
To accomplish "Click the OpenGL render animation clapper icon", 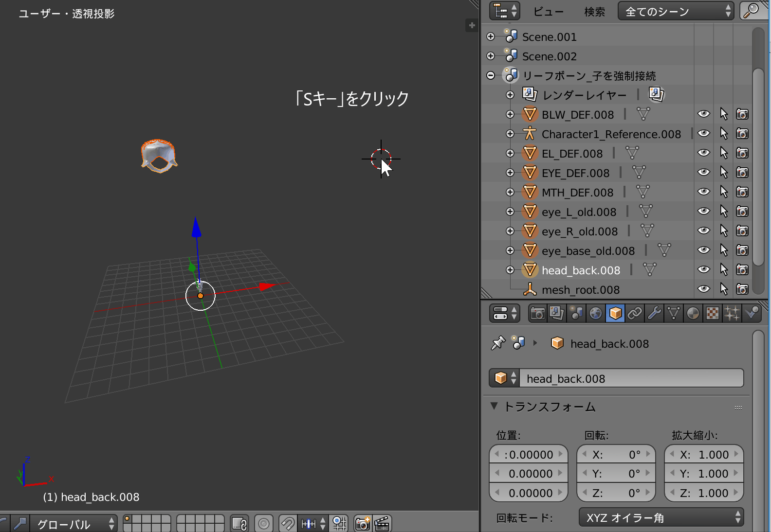I will coord(383,523).
